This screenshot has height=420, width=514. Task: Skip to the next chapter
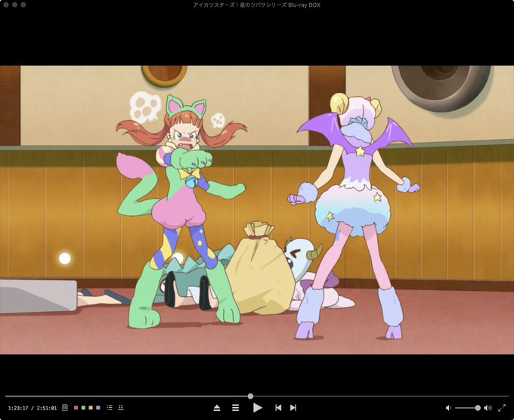(x=293, y=408)
